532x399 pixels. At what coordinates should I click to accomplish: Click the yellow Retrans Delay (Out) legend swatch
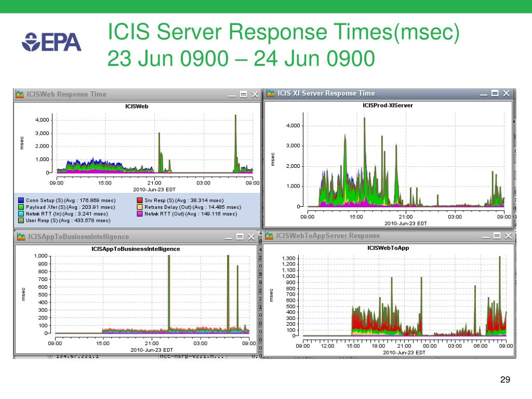140,207
